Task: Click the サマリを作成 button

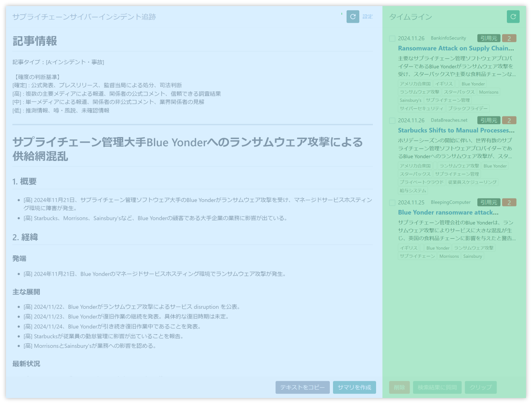Action: (354, 387)
